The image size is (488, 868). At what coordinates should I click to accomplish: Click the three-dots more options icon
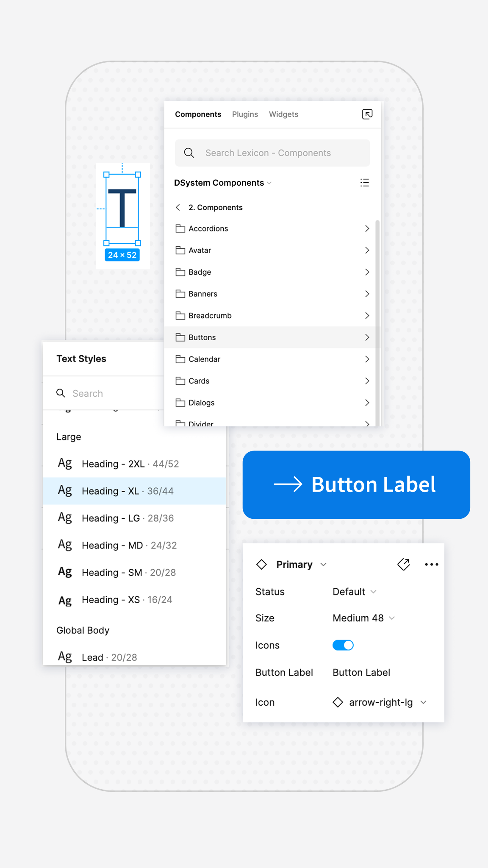click(x=431, y=565)
